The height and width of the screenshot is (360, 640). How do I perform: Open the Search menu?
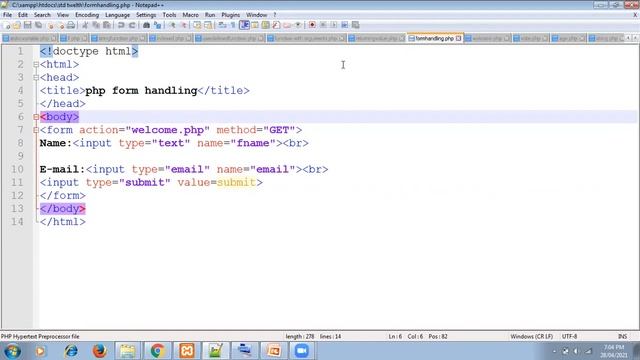[42, 15]
